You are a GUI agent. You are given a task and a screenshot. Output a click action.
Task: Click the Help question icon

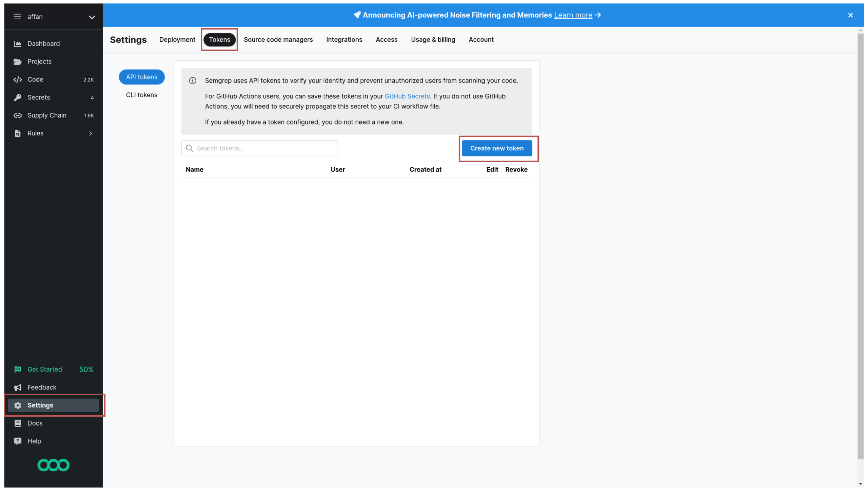click(18, 441)
